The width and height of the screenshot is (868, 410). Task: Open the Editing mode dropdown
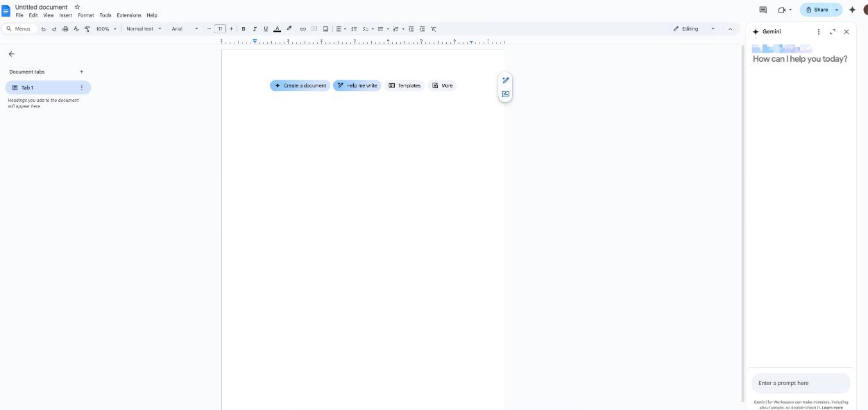point(694,29)
